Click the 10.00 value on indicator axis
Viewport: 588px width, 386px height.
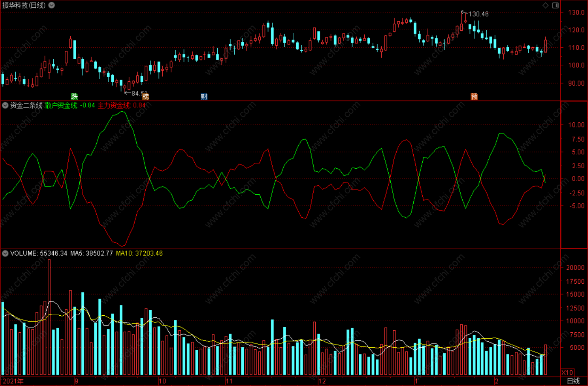[x=576, y=125]
